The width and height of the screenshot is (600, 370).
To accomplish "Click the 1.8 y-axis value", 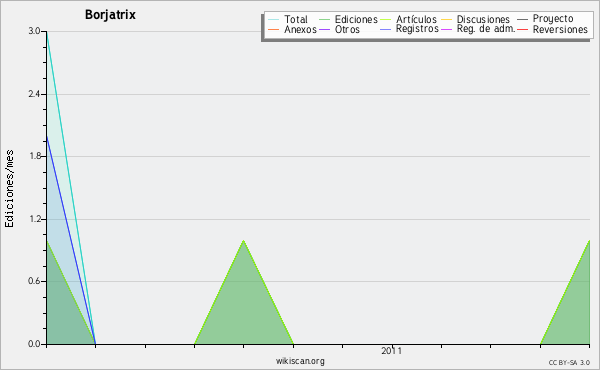I will point(34,156).
